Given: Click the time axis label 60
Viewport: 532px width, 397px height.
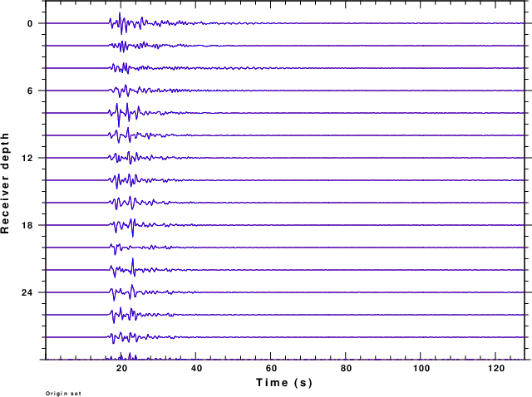Looking at the screenshot, I should pyautogui.click(x=271, y=368).
